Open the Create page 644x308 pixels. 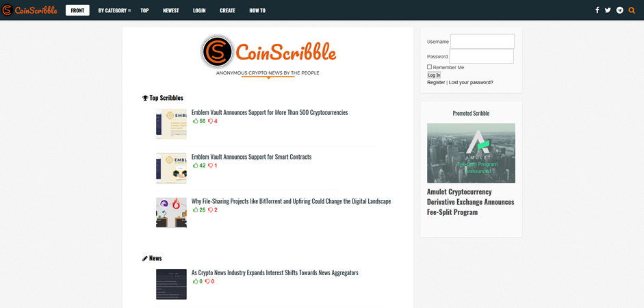(227, 10)
